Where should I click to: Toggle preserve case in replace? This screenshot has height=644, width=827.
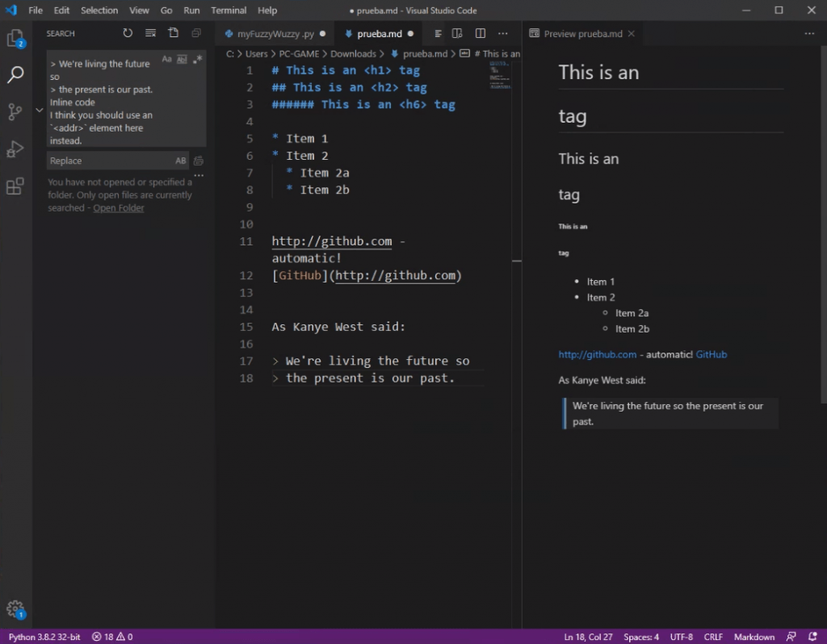pos(181,161)
